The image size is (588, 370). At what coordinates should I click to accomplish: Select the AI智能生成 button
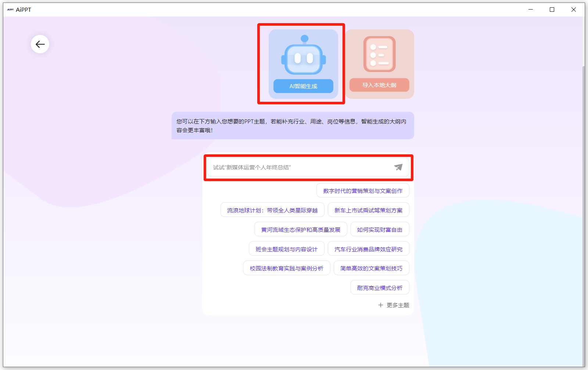303,86
